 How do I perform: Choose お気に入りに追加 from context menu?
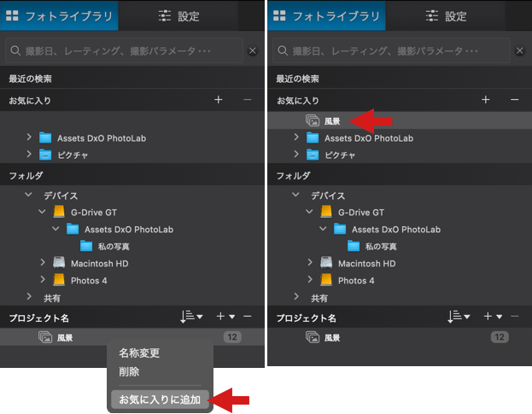tap(161, 399)
